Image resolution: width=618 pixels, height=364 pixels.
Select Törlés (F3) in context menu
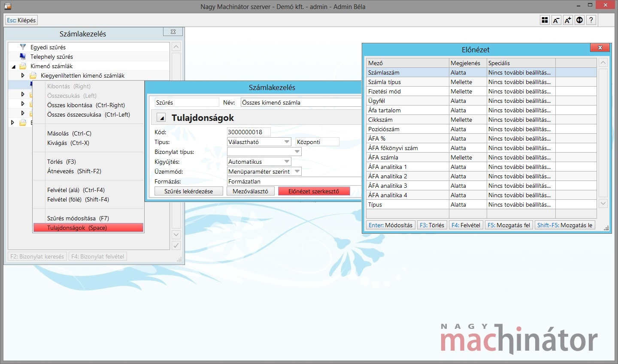click(88, 162)
